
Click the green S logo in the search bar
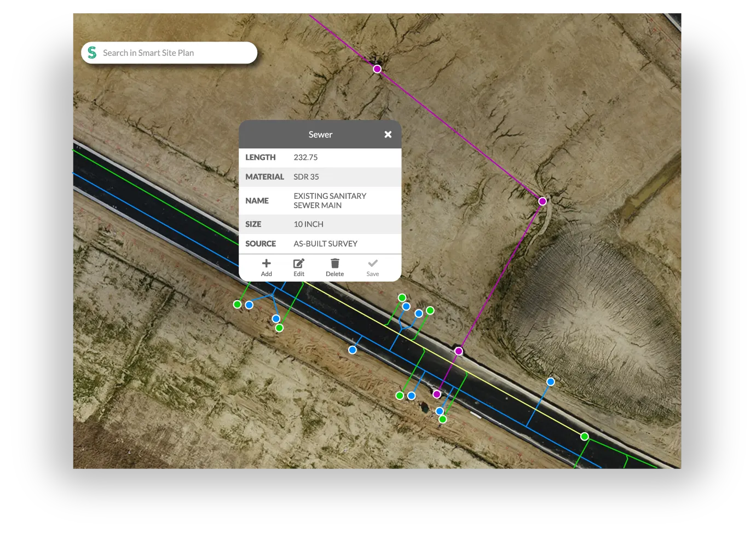[92, 53]
